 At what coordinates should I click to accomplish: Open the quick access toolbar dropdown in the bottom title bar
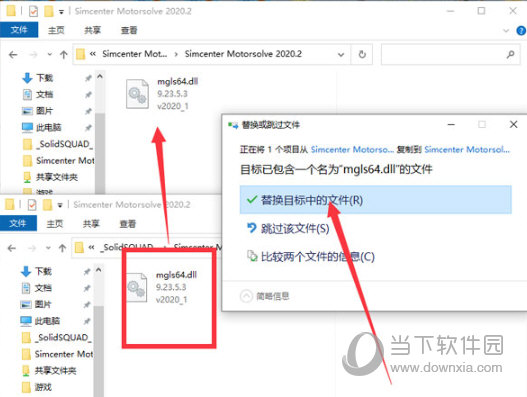pos(60,205)
